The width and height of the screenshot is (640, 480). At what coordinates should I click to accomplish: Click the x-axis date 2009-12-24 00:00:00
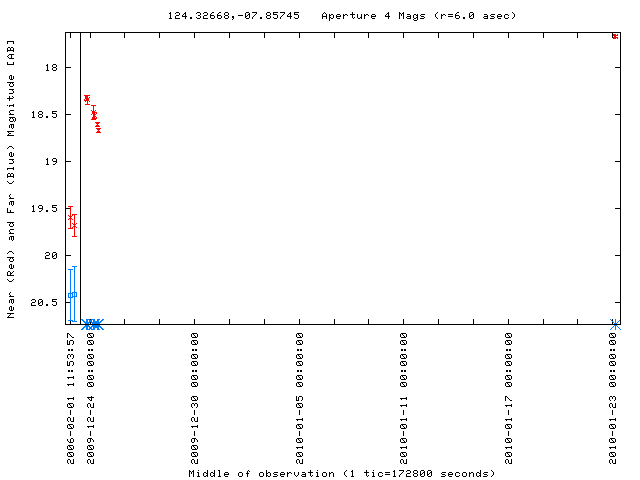point(91,398)
